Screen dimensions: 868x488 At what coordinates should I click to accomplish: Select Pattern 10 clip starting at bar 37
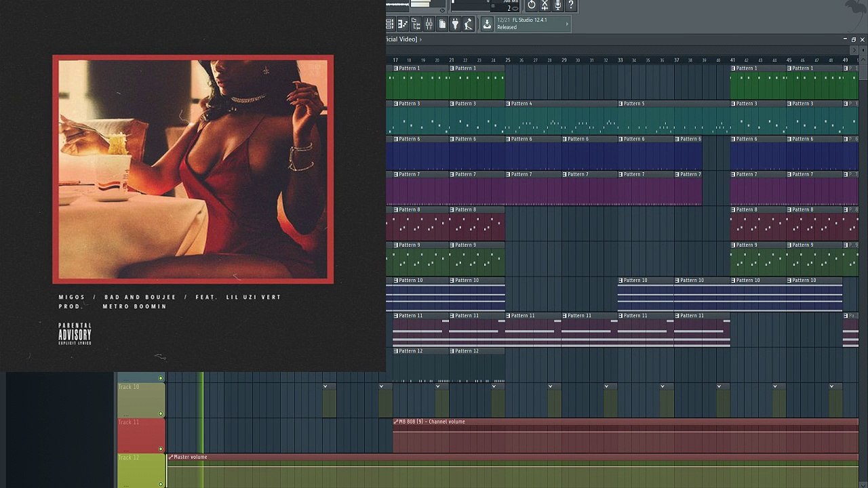coord(702,294)
